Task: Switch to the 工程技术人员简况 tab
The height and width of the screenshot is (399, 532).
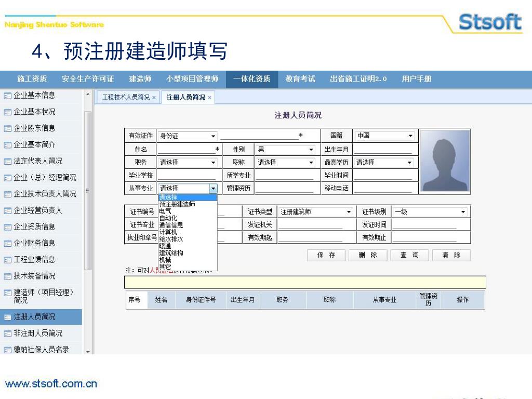Action: pos(125,97)
